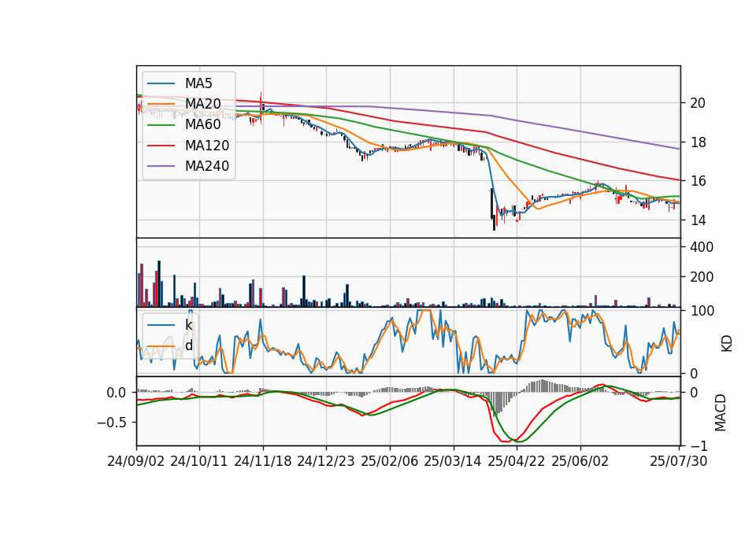Click the 25/07/30 date label
756x543 pixels.
click(x=679, y=461)
